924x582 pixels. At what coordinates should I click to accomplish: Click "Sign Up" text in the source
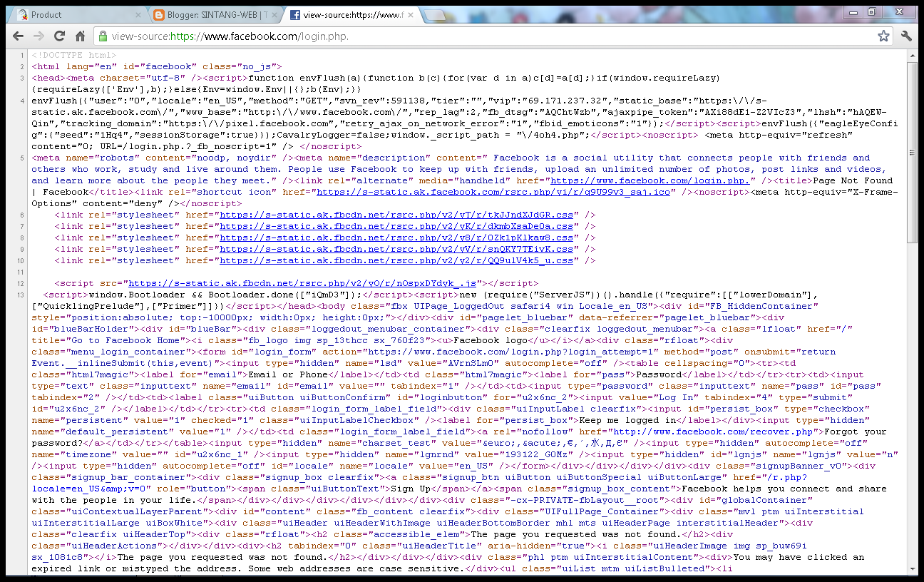411,489
